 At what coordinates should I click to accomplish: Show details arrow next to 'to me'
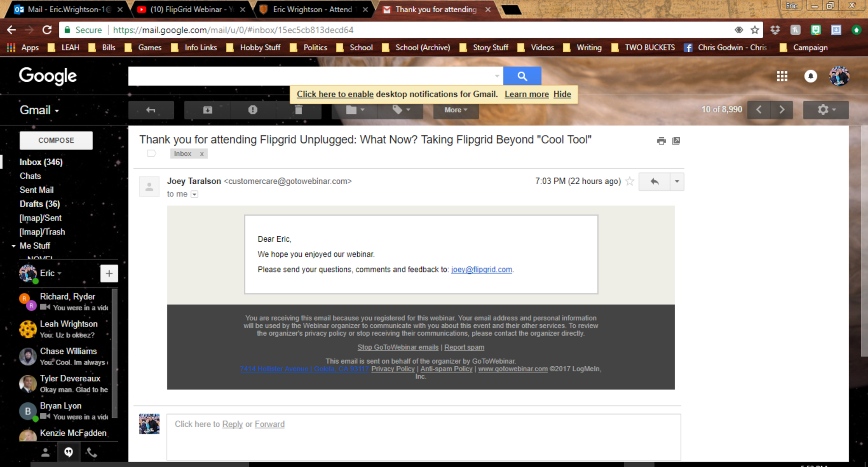point(194,194)
